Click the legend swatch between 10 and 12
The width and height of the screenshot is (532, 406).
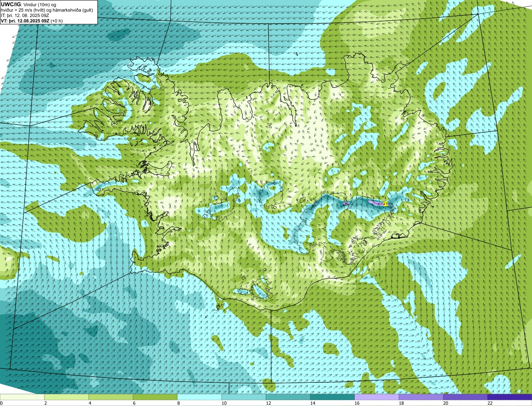(244, 397)
